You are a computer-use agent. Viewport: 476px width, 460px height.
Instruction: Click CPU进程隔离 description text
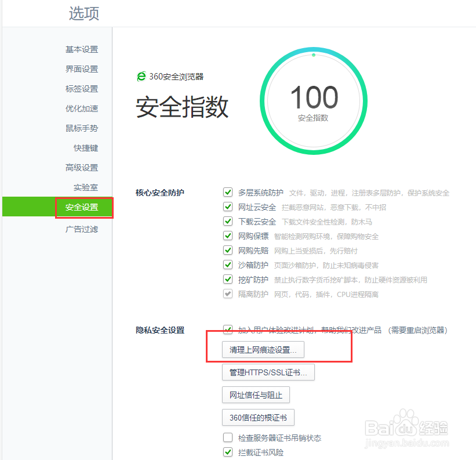tap(358, 295)
